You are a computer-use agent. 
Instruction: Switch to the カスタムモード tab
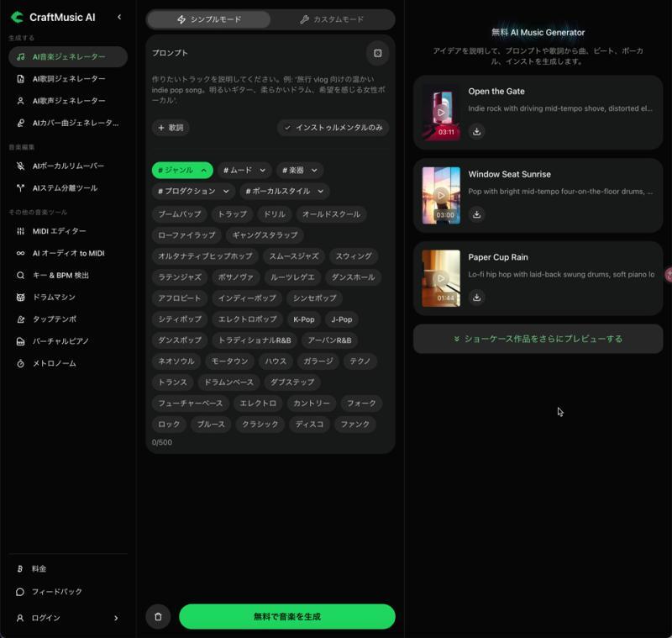(332, 19)
